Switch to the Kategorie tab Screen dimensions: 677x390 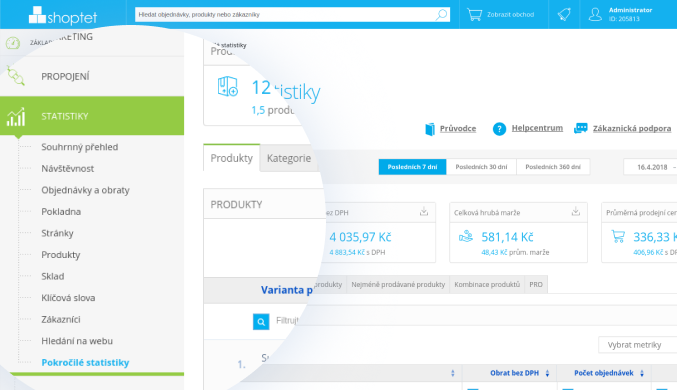288,158
